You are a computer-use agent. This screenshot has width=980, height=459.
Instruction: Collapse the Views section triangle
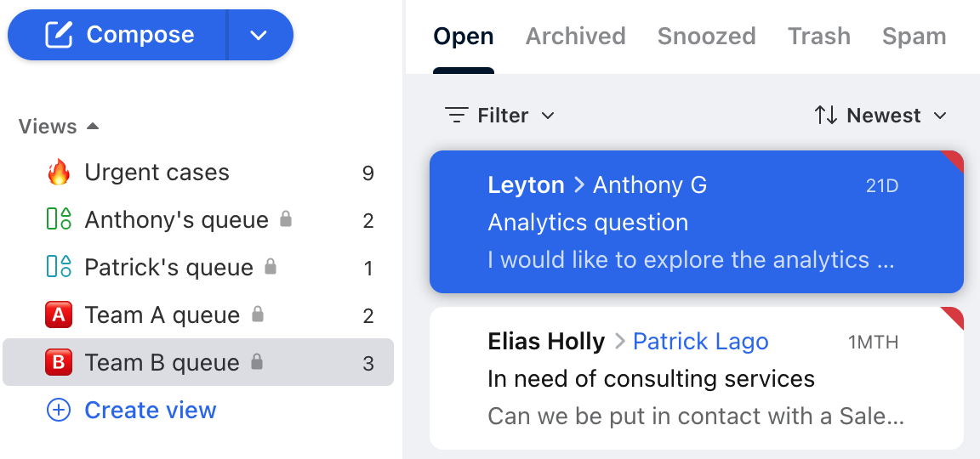click(x=93, y=126)
